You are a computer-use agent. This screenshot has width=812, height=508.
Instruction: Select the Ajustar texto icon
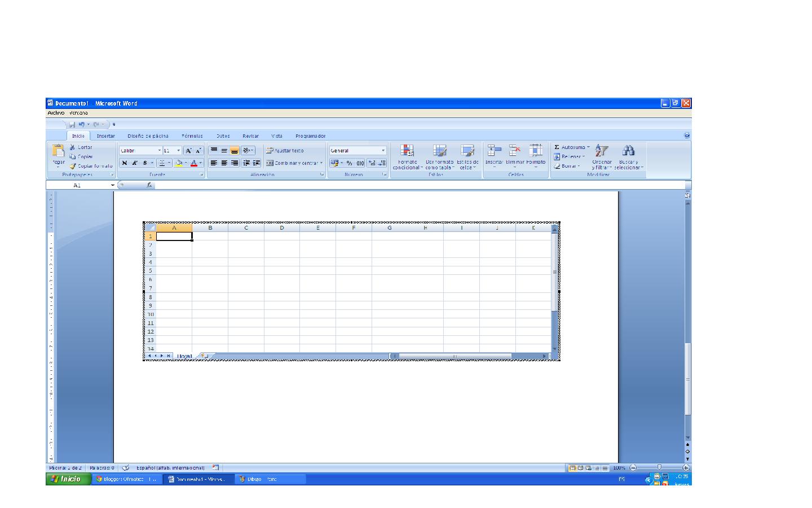click(271, 150)
